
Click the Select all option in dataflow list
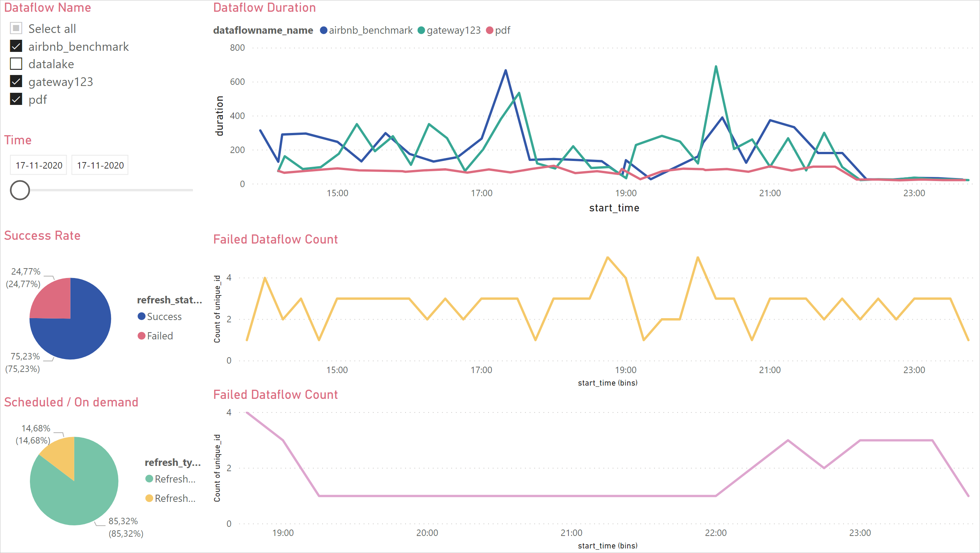tap(16, 28)
